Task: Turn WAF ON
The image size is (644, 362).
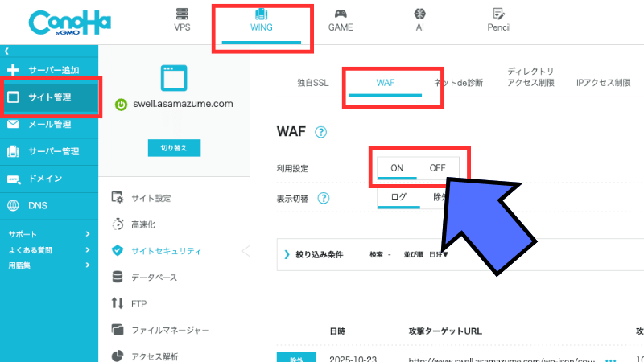Action: (x=397, y=167)
